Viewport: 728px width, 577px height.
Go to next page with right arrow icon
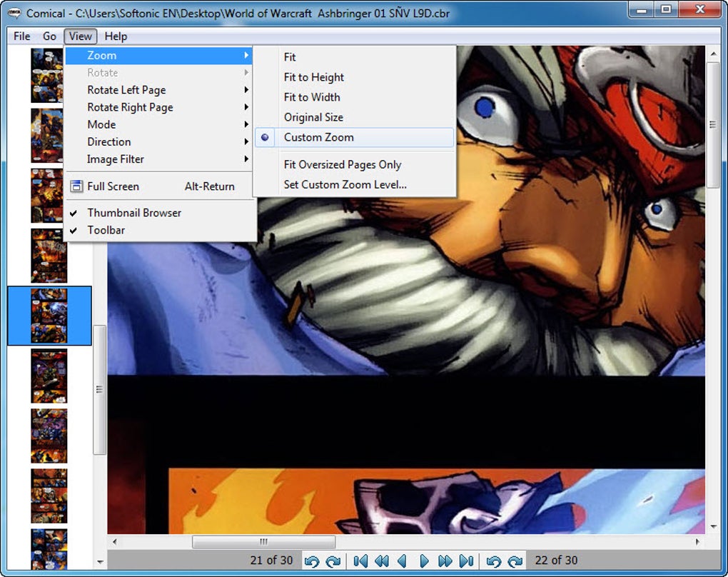[x=424, y=561]
